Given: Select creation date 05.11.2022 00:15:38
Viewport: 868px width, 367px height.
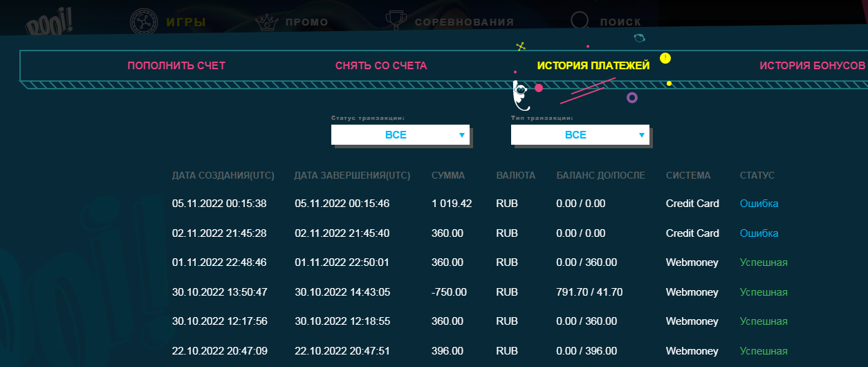Looking at the screenshot, I should tap(219, 204).
